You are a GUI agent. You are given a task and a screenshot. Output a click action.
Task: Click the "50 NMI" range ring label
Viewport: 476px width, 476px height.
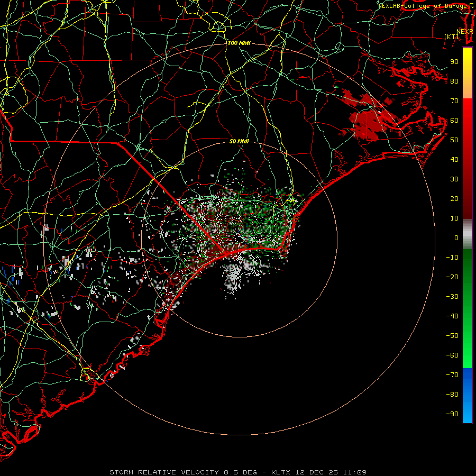tap(239, 141)
